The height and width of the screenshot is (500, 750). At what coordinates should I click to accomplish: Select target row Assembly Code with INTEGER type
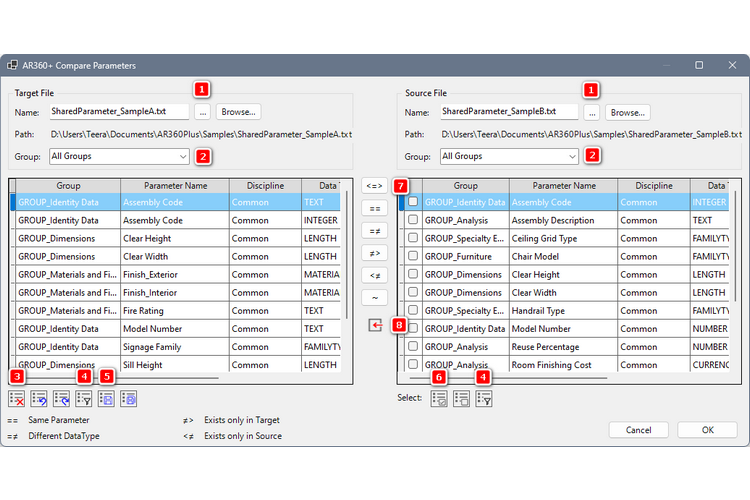178,220
